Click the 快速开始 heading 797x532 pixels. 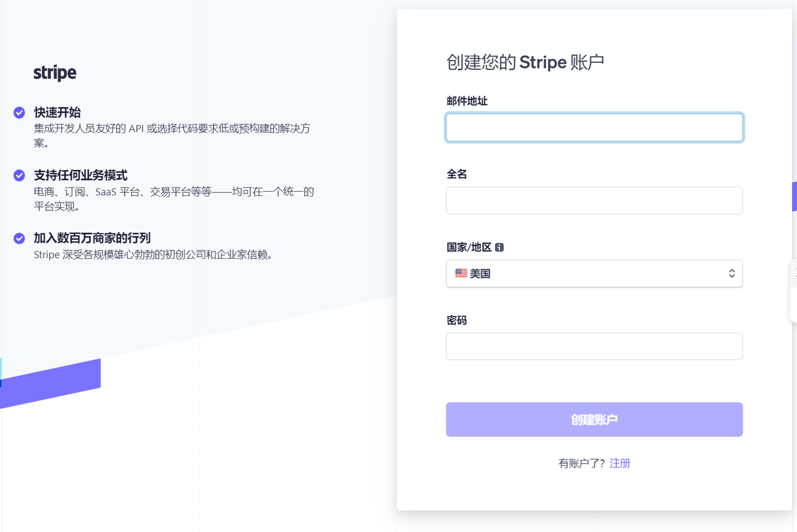57,113
